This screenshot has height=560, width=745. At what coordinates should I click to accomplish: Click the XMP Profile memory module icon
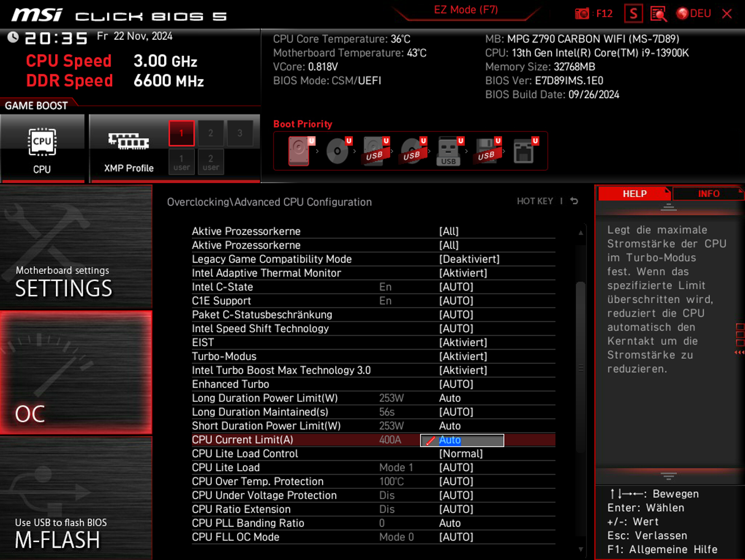click(128, 142)
